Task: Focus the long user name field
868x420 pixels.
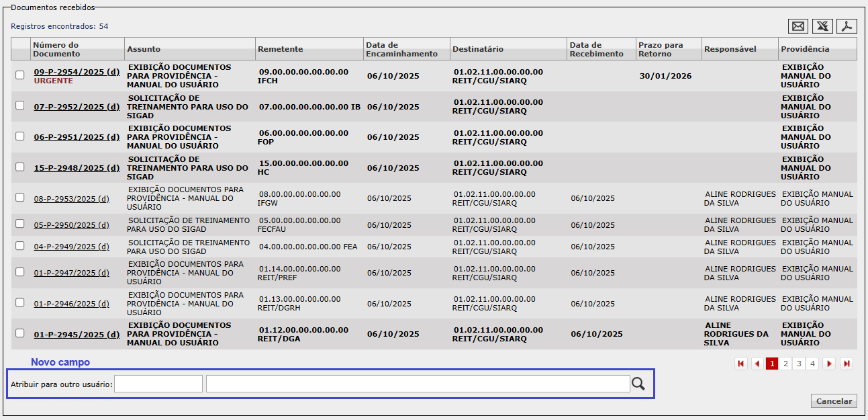Action: tap(418, 384)
